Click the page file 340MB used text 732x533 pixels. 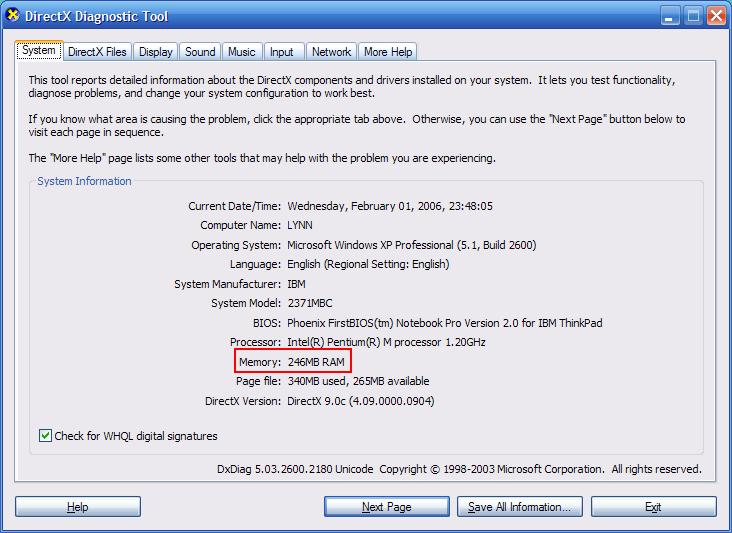coord(358,381)
